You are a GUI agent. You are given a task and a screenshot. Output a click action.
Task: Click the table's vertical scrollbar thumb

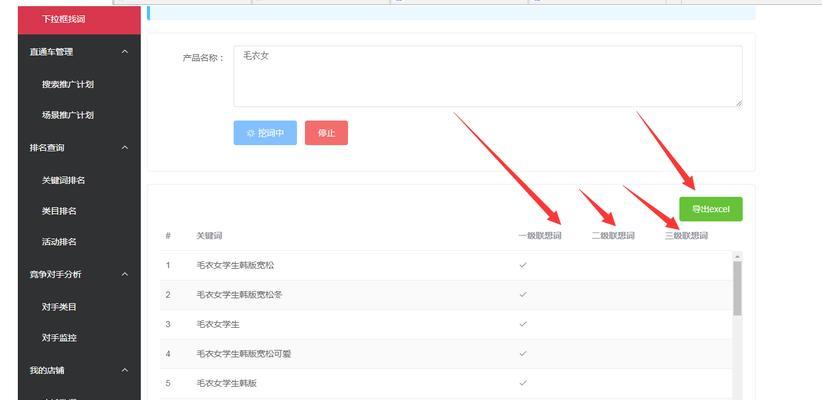[x=738, y=288]
